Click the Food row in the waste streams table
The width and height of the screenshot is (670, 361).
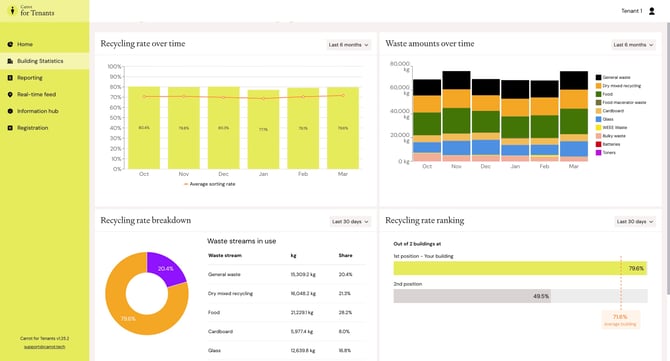(x=286, y=312)
